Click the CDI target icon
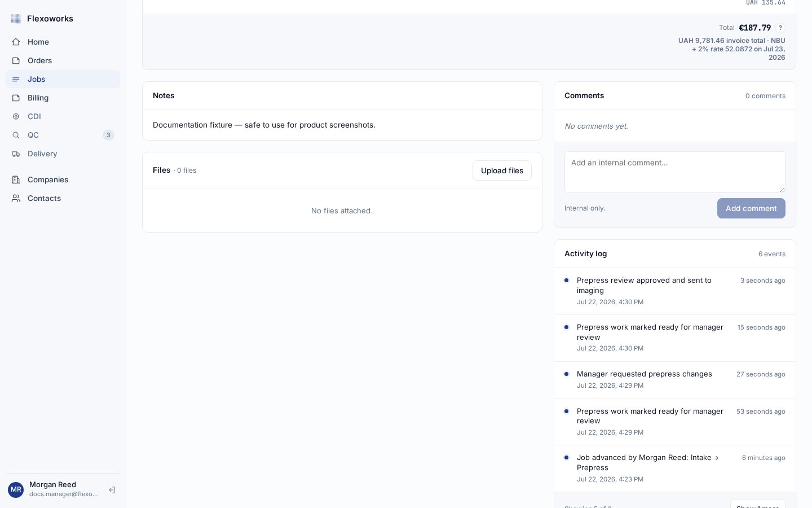812x508 pixels. point(16,116)
